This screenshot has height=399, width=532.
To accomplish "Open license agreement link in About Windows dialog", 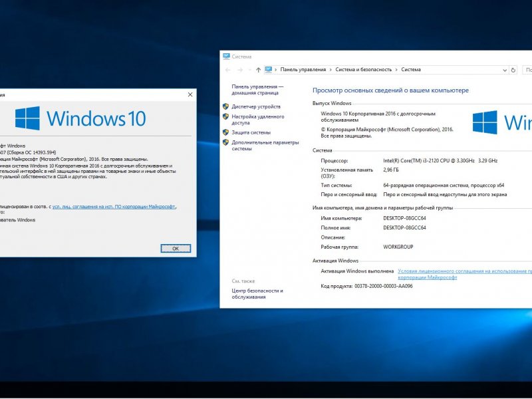I will [114, 207].
